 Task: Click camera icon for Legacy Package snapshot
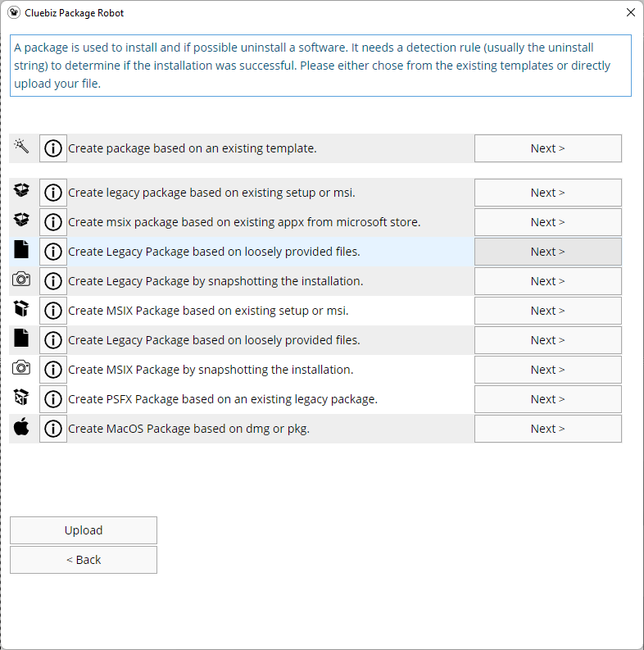pos(21,280)
